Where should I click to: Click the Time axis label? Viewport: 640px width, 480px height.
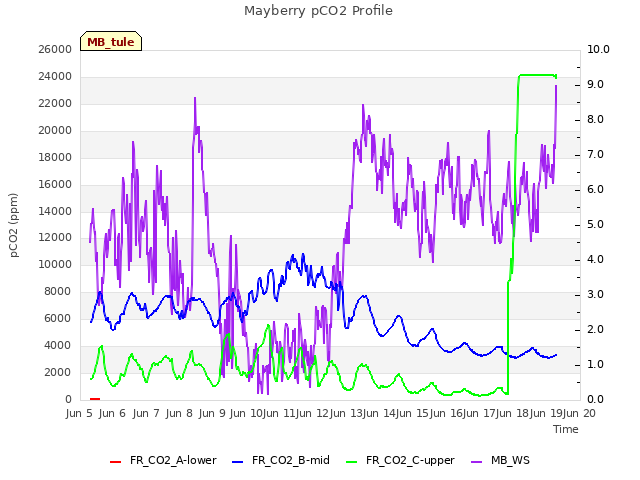[x=566, y=429]
